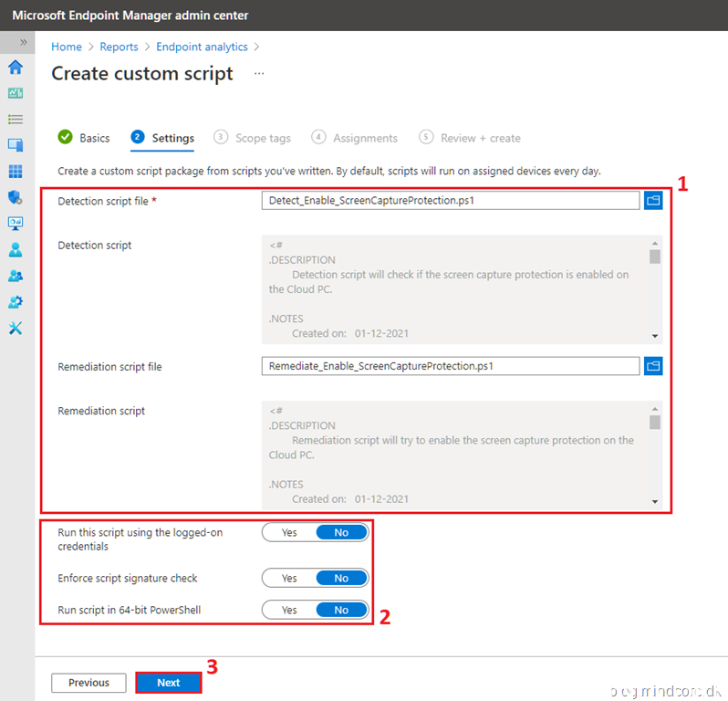Open All services list icon
Viewport: 728px width, 701px height.
16,119
